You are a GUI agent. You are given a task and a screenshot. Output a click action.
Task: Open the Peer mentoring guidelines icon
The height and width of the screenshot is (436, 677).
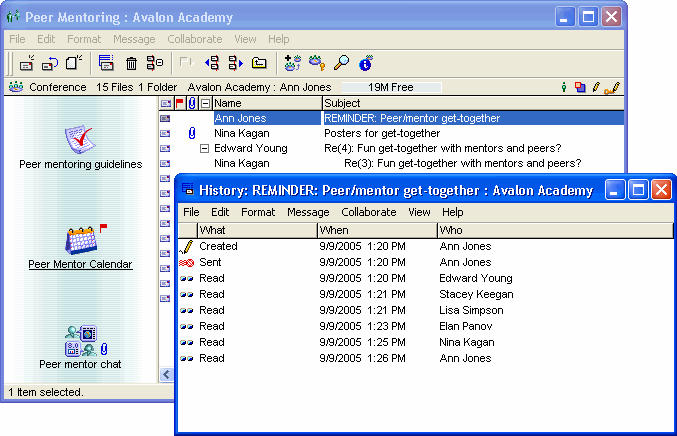pyautogui.click(x=80, y=138)
